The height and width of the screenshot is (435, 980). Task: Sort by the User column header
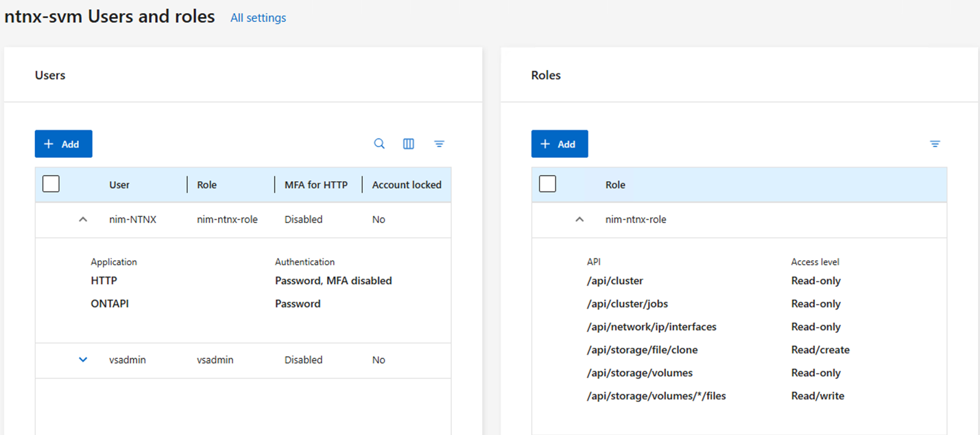tap(119, 185)
